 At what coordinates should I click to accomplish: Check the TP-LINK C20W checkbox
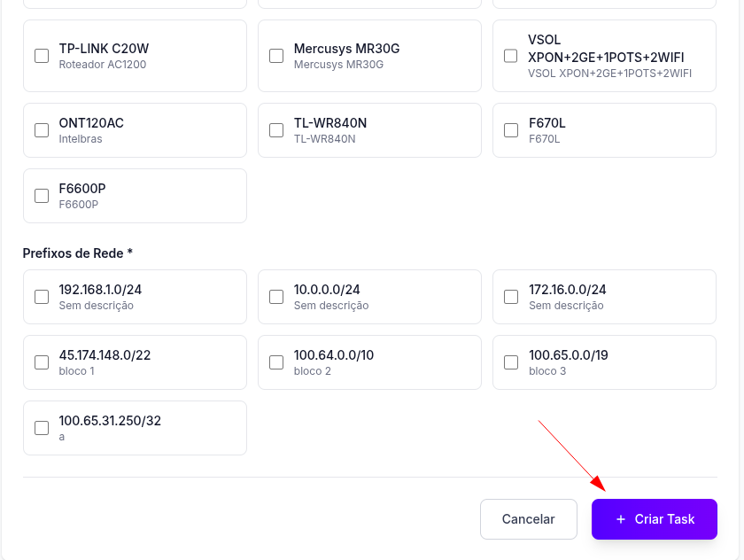[42, 56]
